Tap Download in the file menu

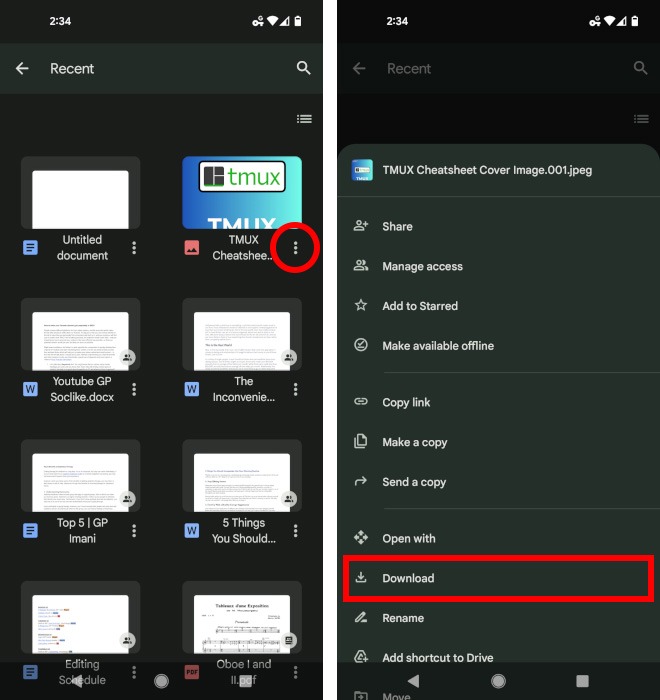499,578
